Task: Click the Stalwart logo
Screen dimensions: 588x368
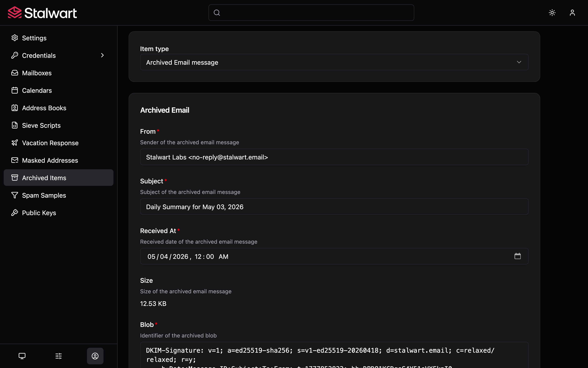Action: tap(42, 13)
